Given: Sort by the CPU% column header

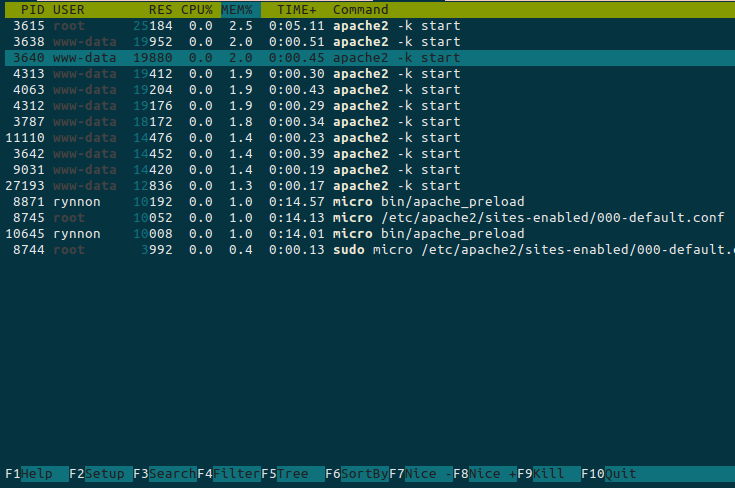Looking at the screenshot, I should pos(196,9).
